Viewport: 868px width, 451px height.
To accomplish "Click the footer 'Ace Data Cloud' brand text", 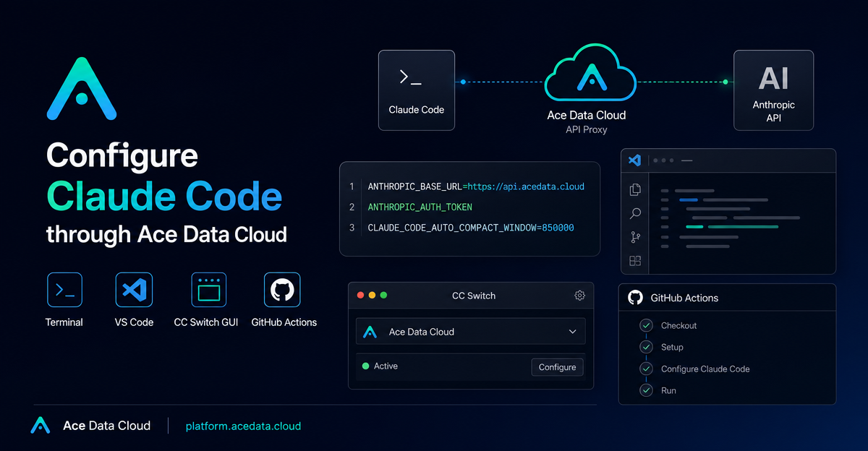I will click(x=106, y=426).
